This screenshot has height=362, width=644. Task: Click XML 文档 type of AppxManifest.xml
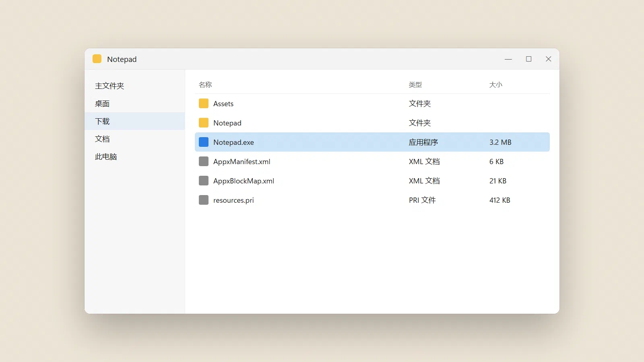point(424,161)
